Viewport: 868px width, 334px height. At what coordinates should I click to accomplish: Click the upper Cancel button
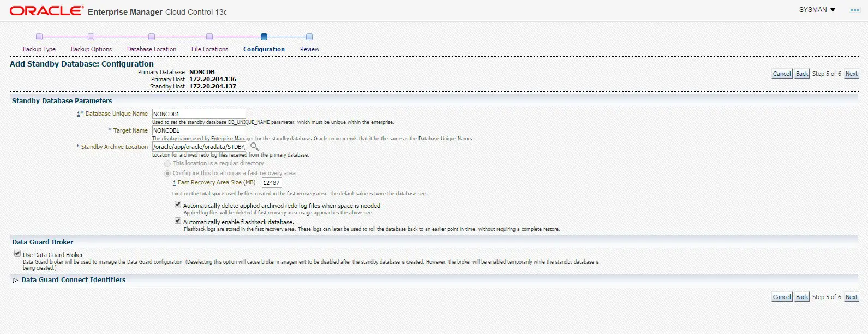pos(782,74)
